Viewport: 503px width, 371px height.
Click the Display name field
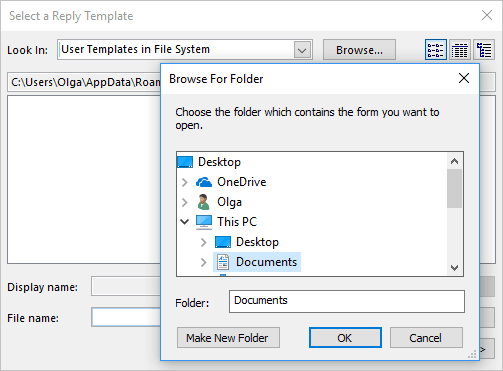pos(126,286)
